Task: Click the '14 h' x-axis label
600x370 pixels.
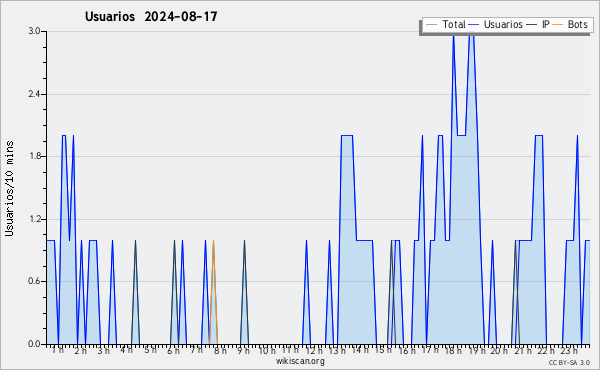Action: click(360, 350)
